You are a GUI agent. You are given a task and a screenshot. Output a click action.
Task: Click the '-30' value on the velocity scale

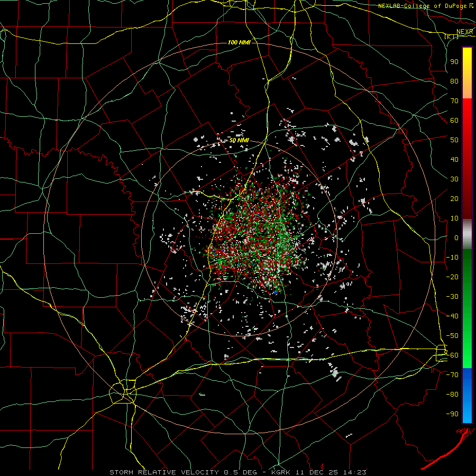coord(452,297)
